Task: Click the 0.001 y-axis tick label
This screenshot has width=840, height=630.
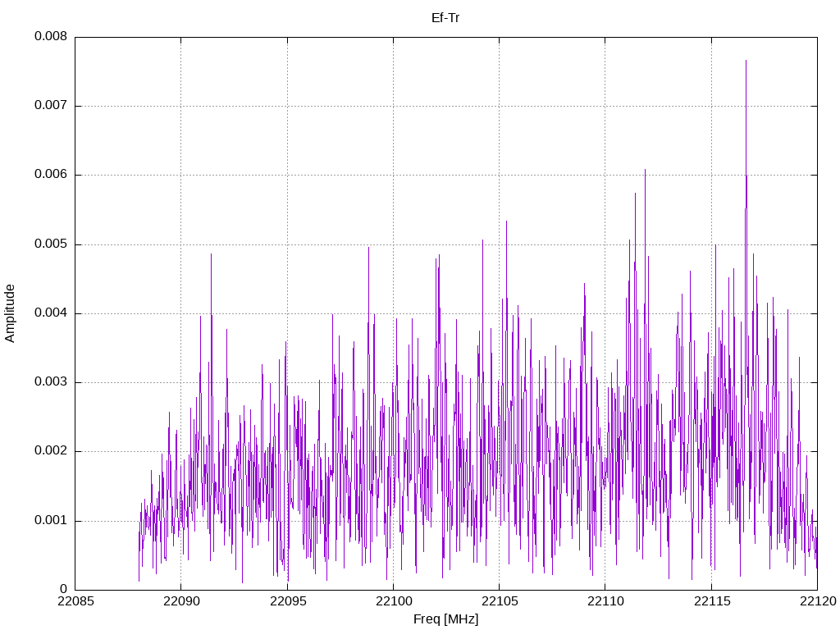Action: [51, 520]
